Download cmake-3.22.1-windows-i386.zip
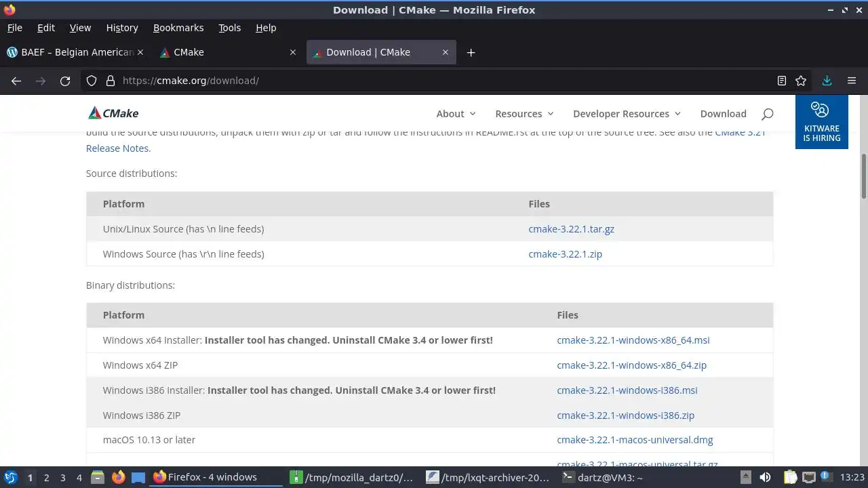This screenshot has width=868, height=488. (625, 415)
